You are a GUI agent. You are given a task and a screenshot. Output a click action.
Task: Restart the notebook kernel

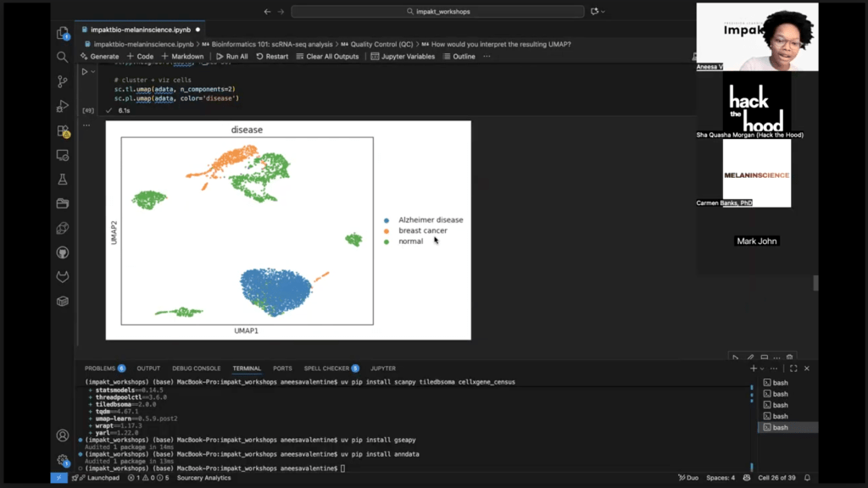coord(272,57)
